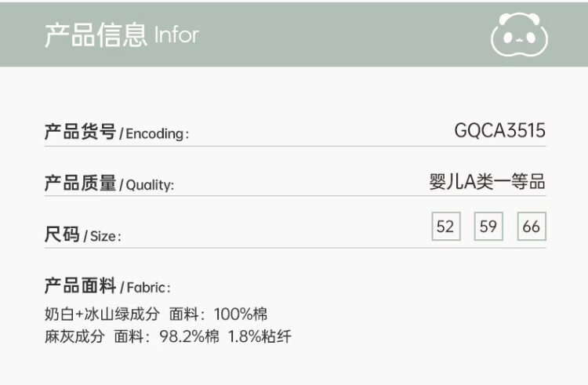Click the 麻灰成分 text
This screenshot has height=385, width=588.
(x=74, y=337)
